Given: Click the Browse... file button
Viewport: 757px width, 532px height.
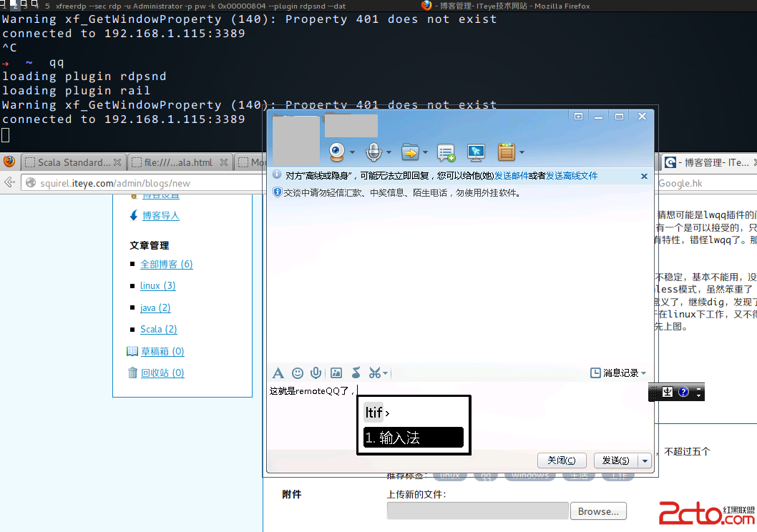Looking at the screenshot, I should (598, 511).
